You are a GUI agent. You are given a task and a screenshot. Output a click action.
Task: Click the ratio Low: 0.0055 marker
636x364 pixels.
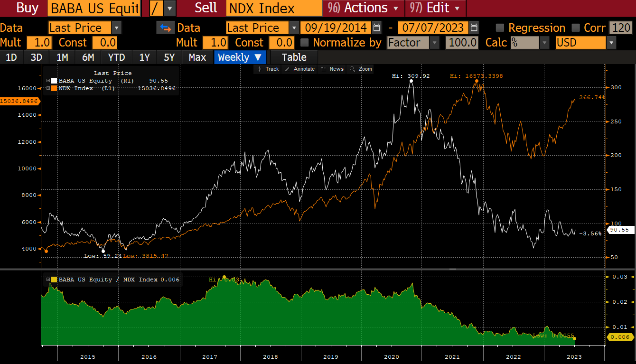[x=574, y=338]
